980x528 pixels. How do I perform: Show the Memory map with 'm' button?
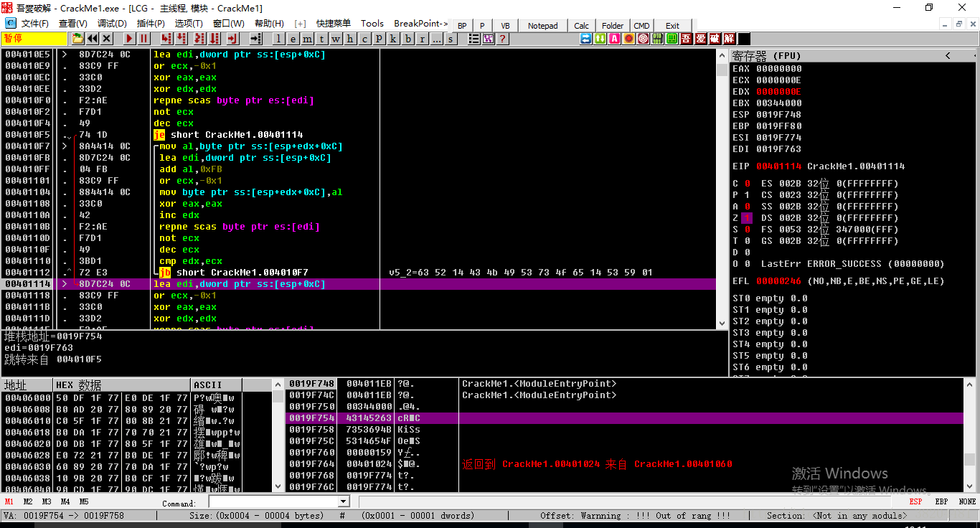[x=307, y=39]
